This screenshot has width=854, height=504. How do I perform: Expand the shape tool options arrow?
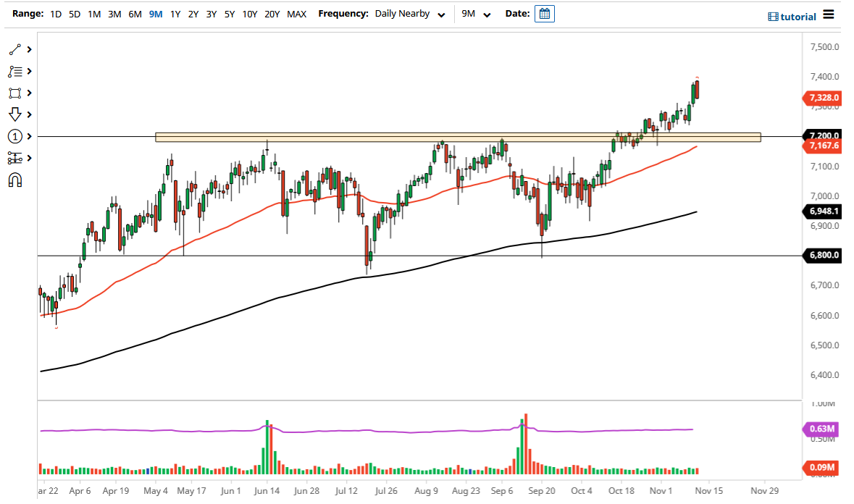[30, 93]
